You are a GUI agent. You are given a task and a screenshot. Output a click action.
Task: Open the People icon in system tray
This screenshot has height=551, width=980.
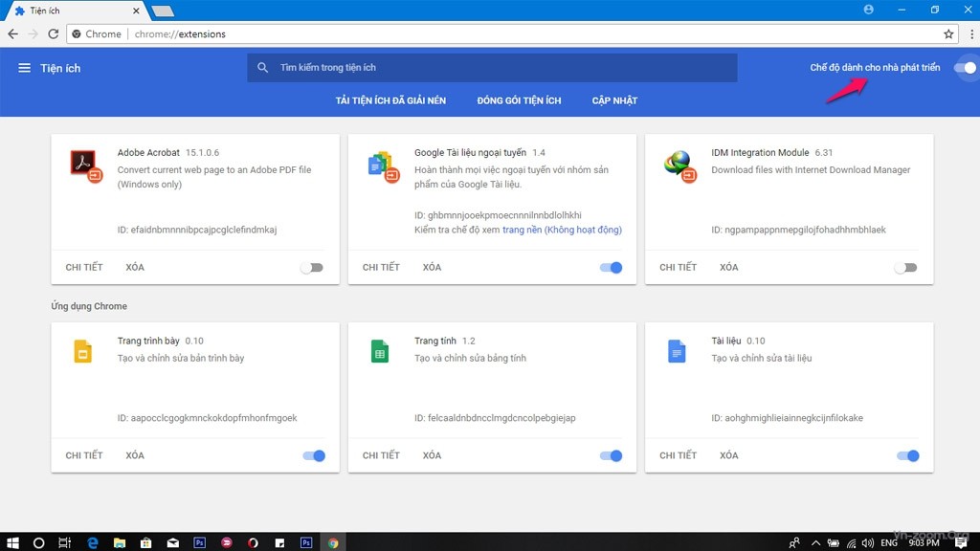(793, 543)
